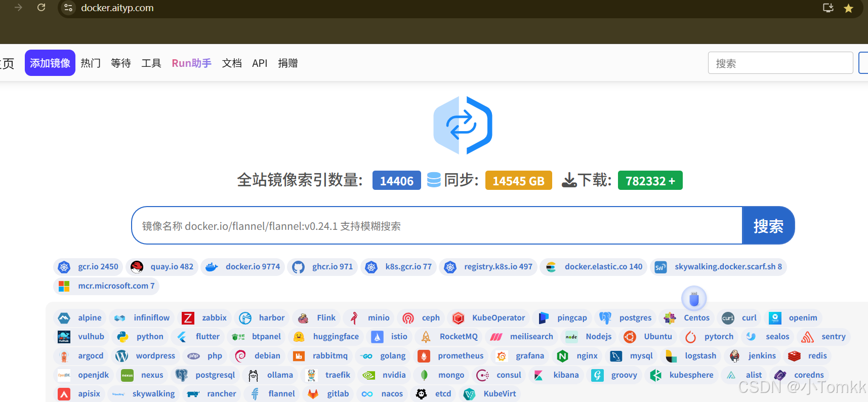Image resolution: width=868 pixels, height=402 pixels.
Task: Click the zabbix red Z icon
Action: pyautogui.click(x=188, y=318)
